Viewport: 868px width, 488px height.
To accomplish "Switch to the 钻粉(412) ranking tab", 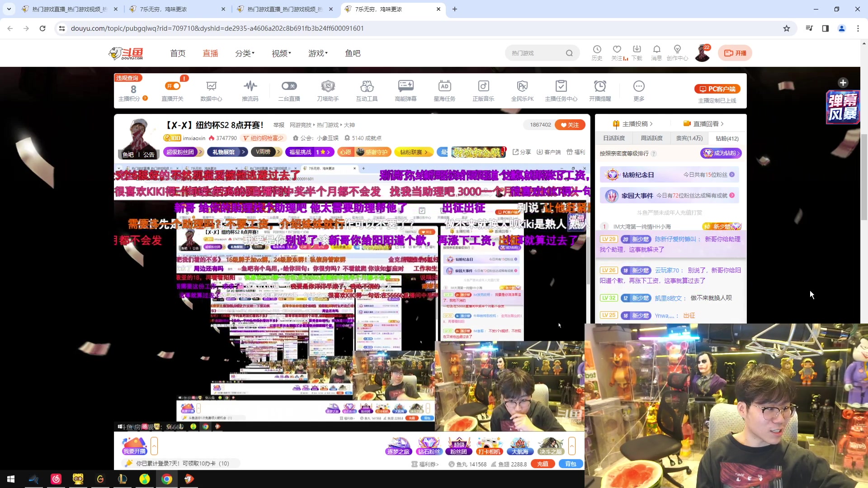I will (726, 138).
